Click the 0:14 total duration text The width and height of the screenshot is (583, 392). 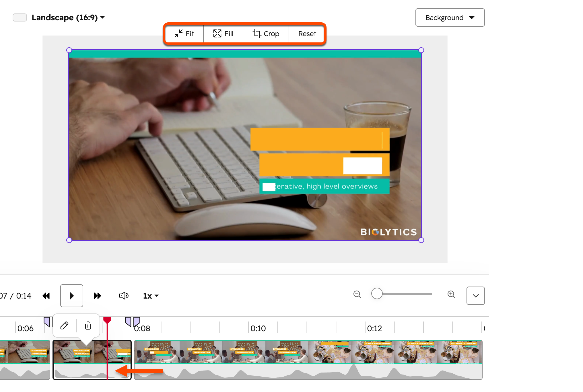(x=24, y=296)
